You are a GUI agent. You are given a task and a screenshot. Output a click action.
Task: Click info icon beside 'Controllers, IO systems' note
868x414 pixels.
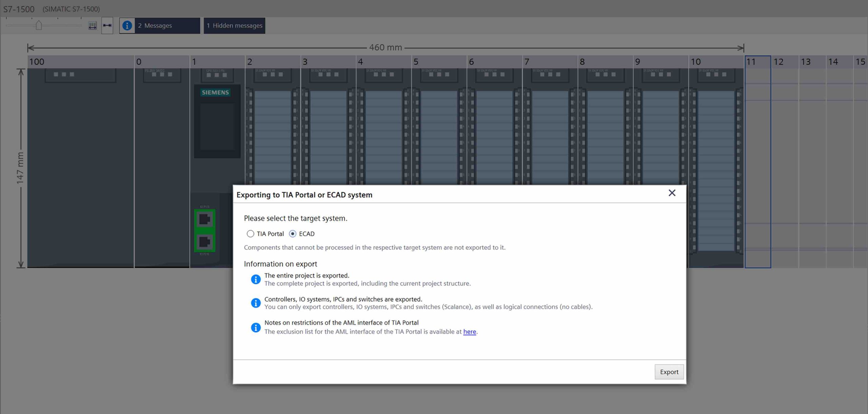[256, 303]
